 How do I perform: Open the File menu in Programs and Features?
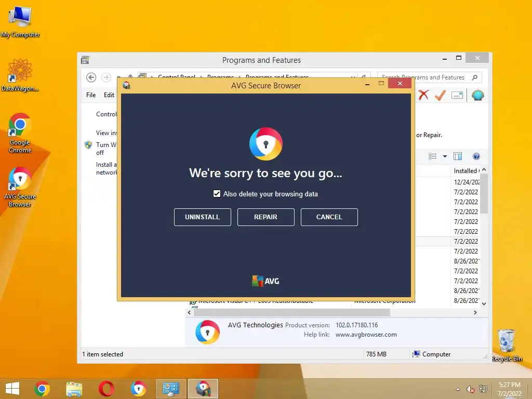pos(91,95)
